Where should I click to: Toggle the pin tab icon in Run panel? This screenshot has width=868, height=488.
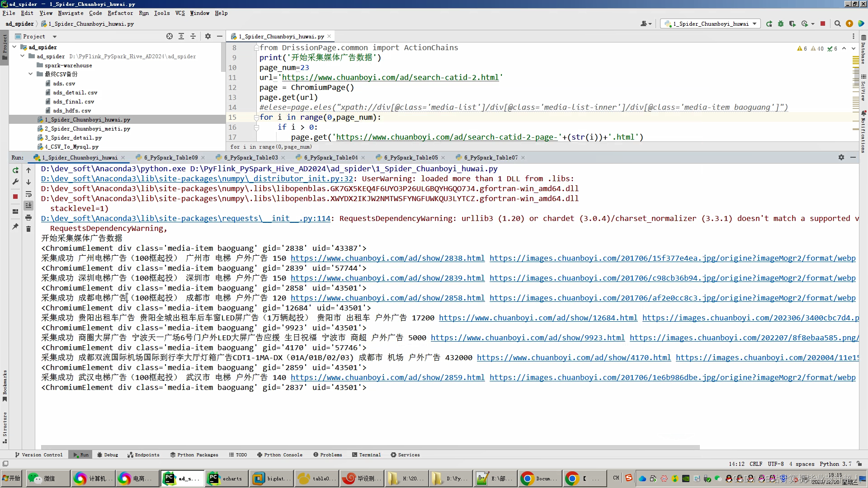tap(15, 226)
